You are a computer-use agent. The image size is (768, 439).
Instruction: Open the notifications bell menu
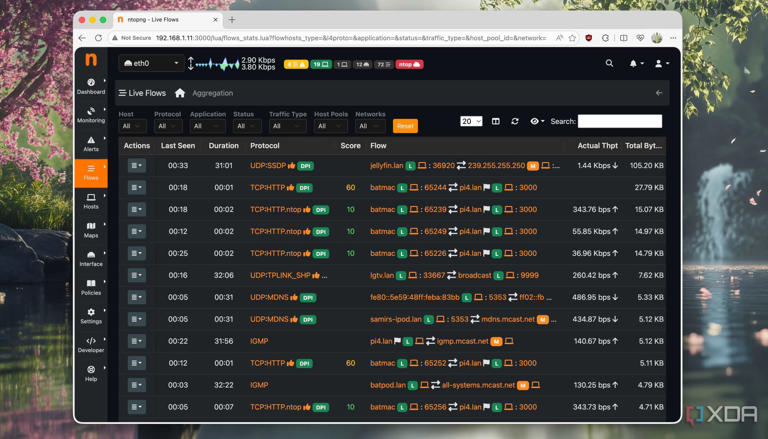tap(636, 64)
